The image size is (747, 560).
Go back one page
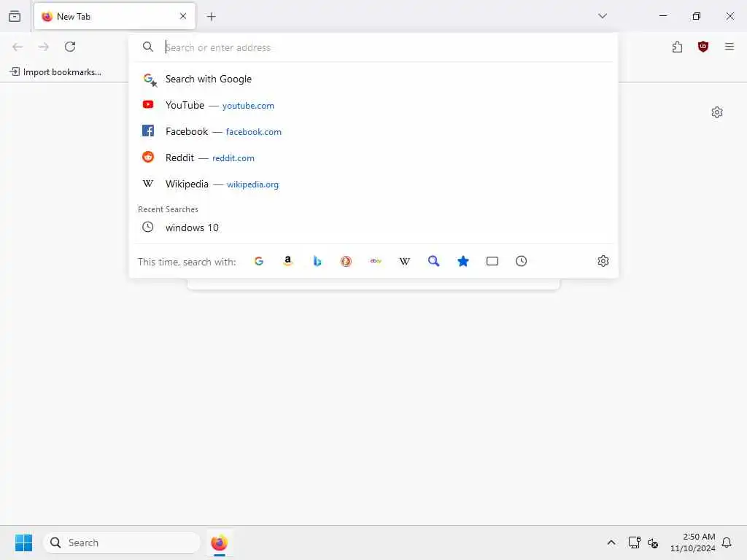18,47
